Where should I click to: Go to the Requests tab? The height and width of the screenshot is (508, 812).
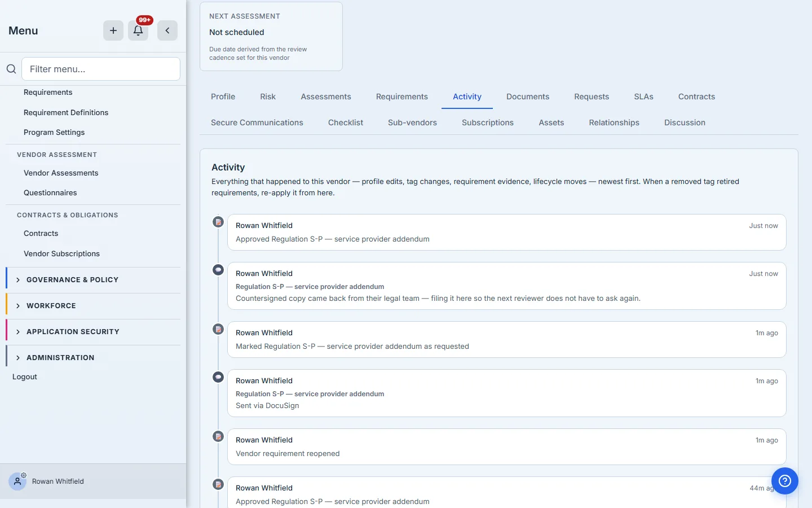click(592, 97)
